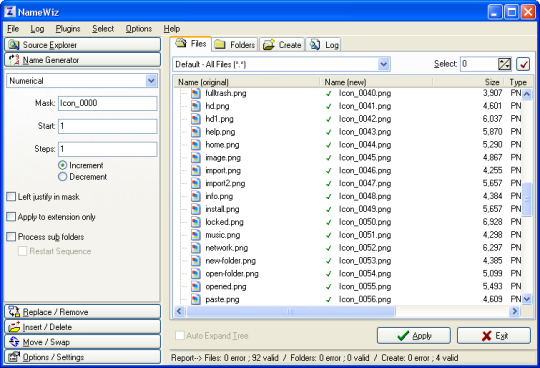The image size is (540, 368).
Task: Click the import.png file icon
Action: (x=196, y=170)
